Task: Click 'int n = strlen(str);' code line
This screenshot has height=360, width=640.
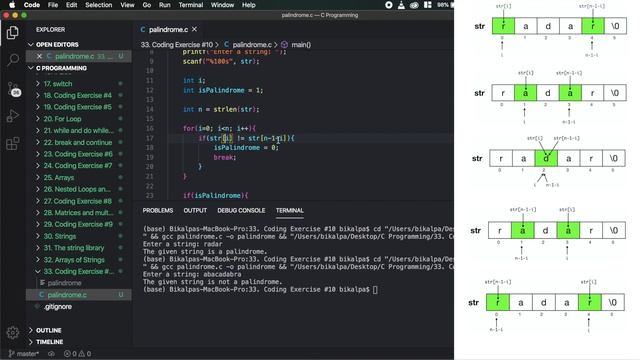Action: pyautogui.click(x=221, y=109)
